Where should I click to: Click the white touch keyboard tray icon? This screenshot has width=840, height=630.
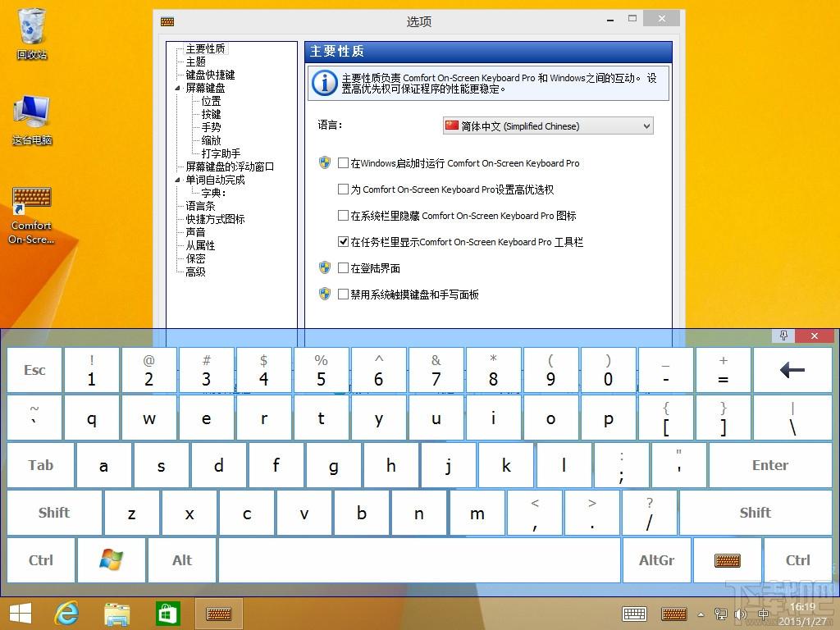634,614
